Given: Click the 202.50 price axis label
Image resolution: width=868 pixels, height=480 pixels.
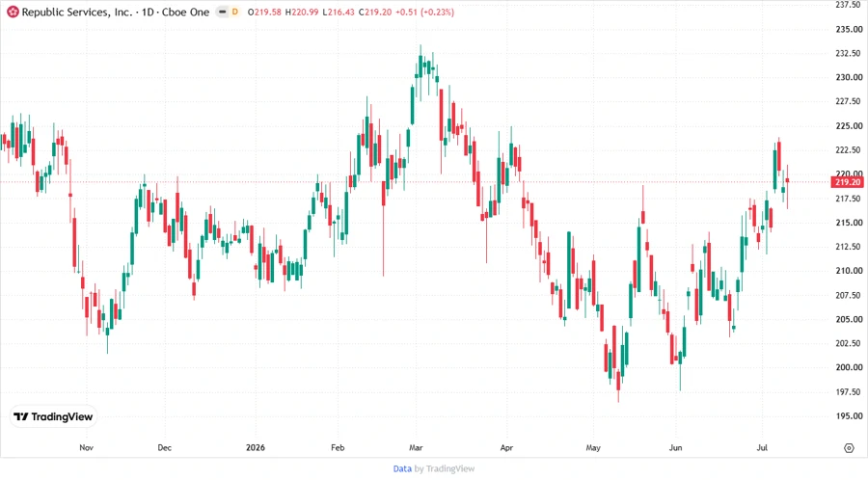Looking at the screenshot, I should [x=849, y=343].
